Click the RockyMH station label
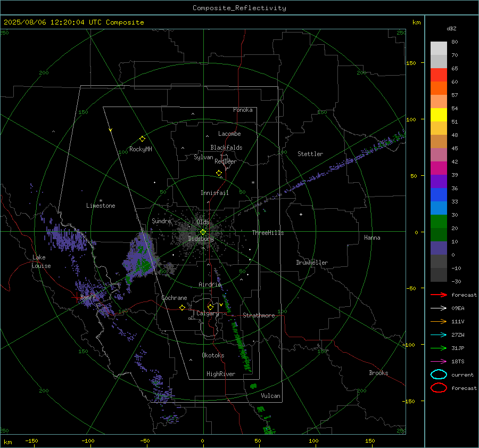 coord(141,149)
